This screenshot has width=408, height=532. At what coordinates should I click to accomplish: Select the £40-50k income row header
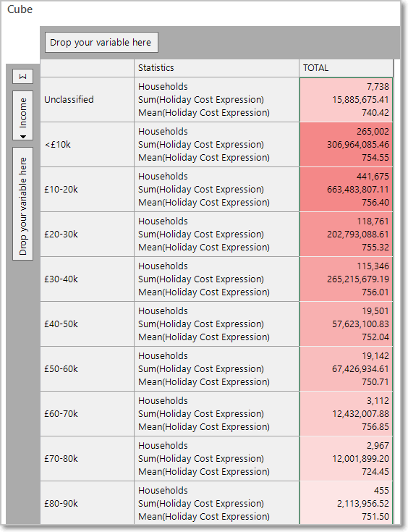point(87,324)
